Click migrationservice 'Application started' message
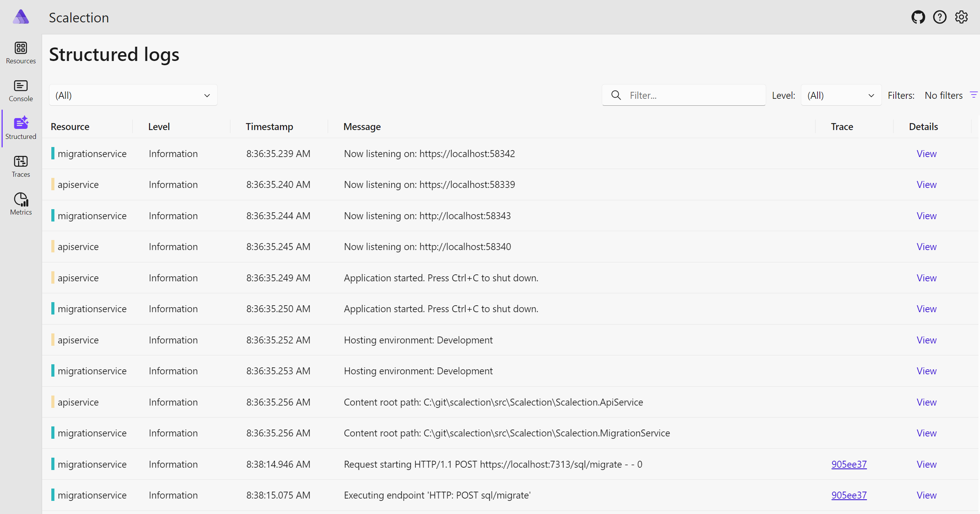The width and height of the screenshot is (980, 514). tap(441, 309)
